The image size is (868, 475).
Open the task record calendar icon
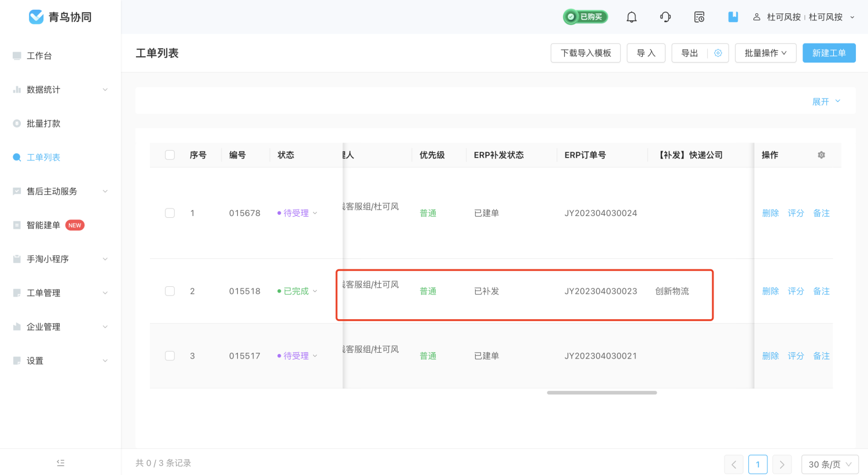point(699,17)
